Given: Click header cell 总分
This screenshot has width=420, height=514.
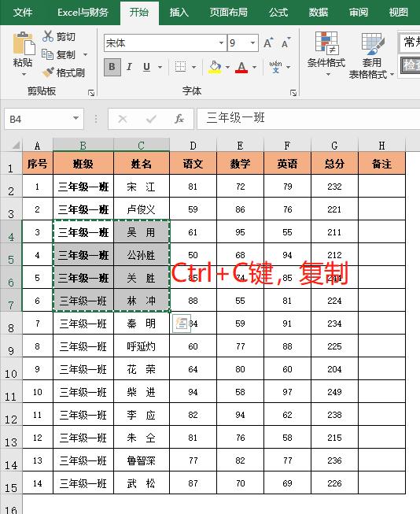Looking at the screenshot, I should [334, 163].
